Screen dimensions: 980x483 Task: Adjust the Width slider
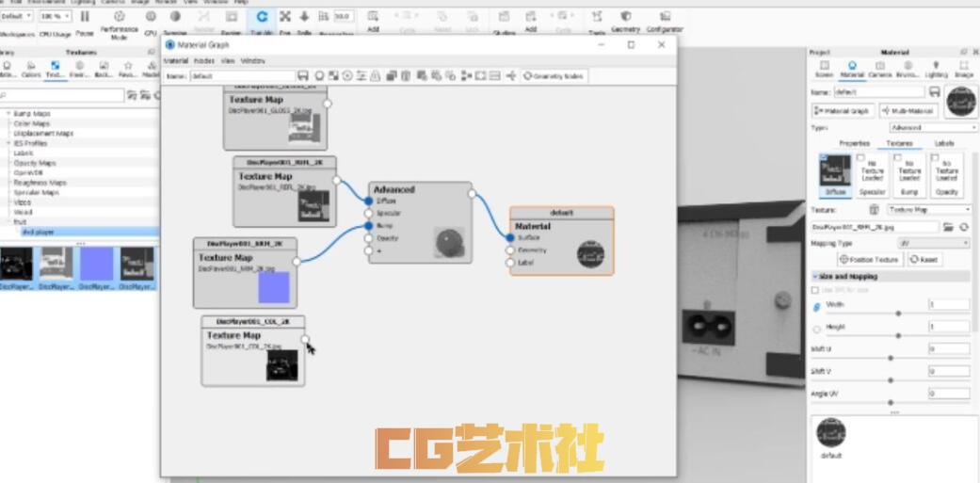point(898,313)
